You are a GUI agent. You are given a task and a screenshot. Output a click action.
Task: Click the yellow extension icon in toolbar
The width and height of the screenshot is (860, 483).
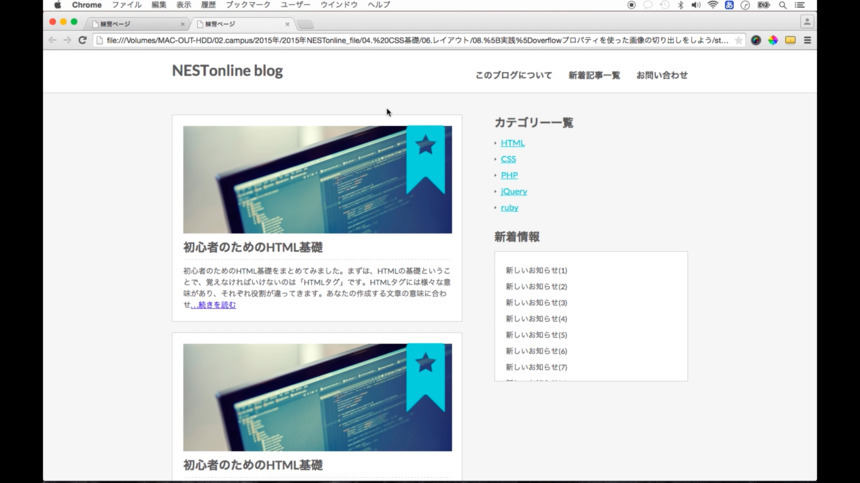pos(790,40)
